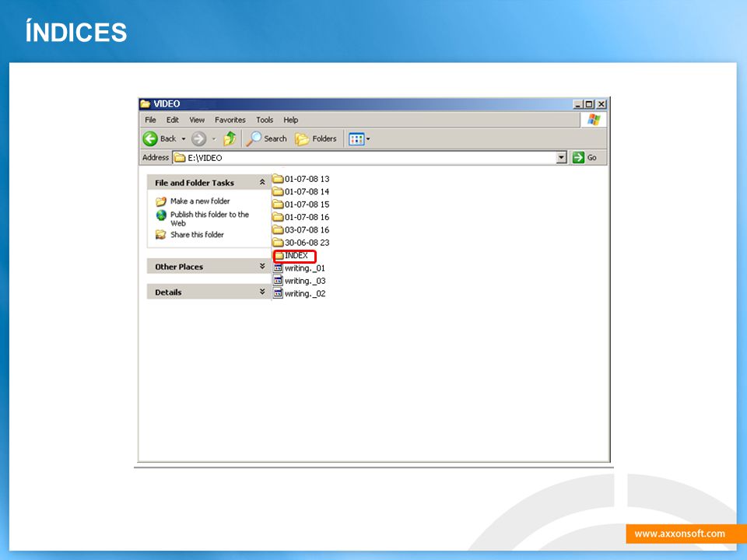Open the Views icon menu
Screen dimensions: 747x560
click(x=356, y=139)
